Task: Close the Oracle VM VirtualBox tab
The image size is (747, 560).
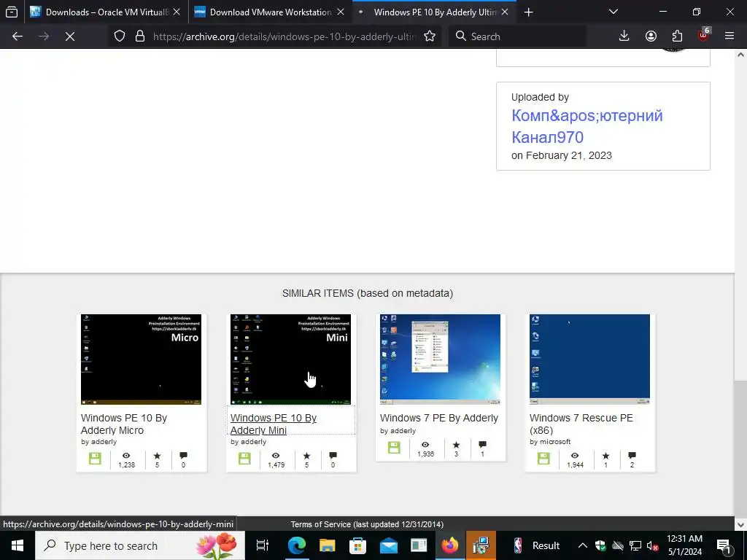Action: [x=177, y=12]
